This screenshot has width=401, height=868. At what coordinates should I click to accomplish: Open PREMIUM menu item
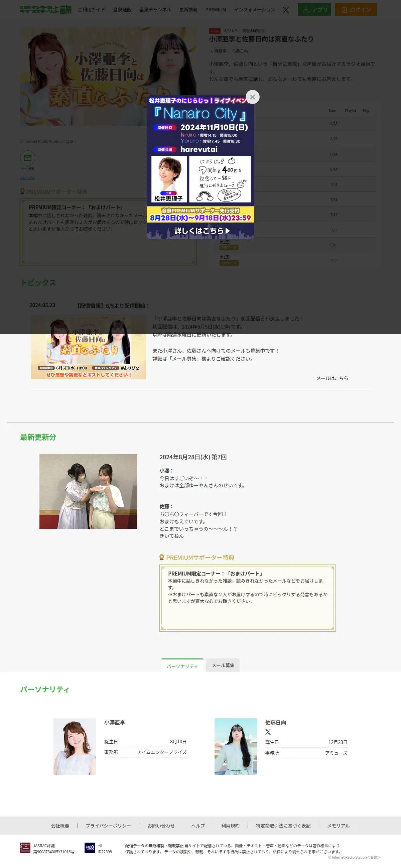(x=216, y=10)
